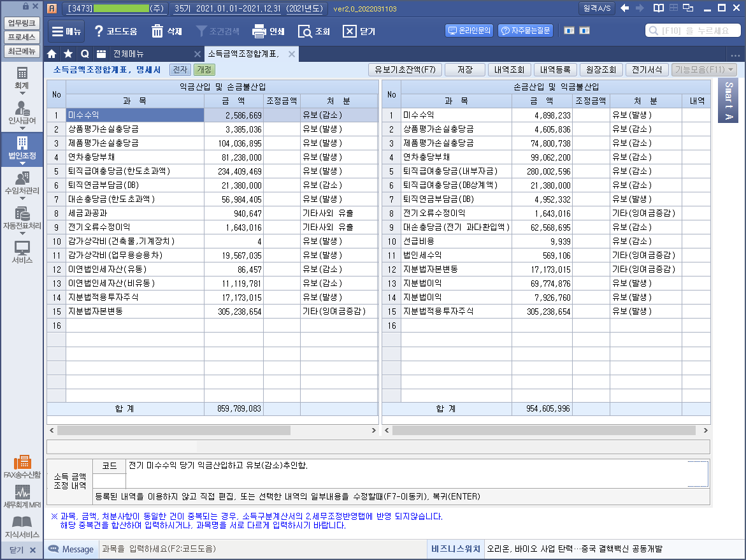This screenshot has width=746, height=560.
Task: Click the 유보기초잔액(F7) button
Action: point(405,69)
